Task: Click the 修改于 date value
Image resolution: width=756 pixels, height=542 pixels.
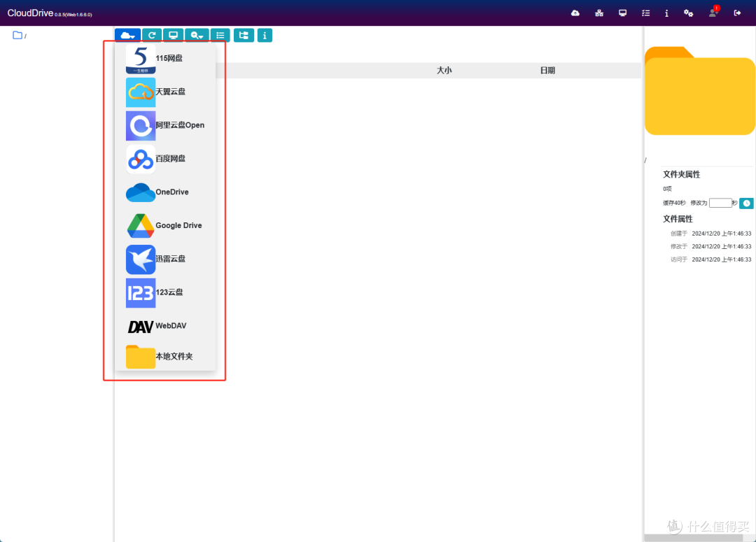Action: coord(721,247)
